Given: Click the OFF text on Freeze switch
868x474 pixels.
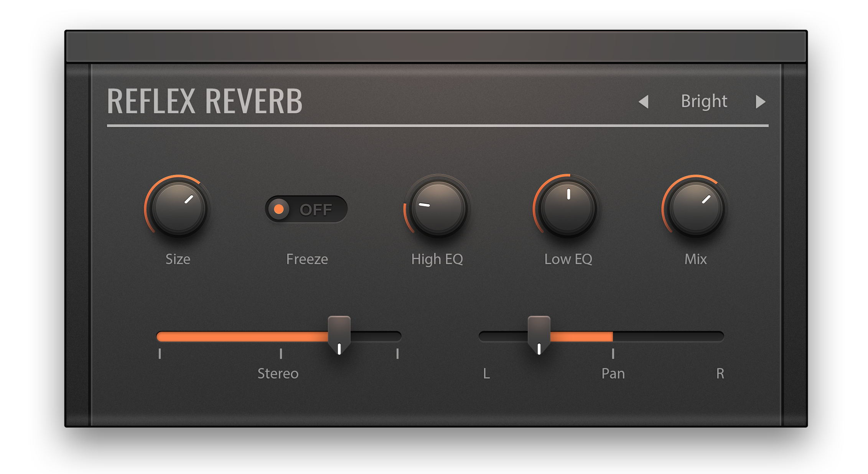Looking at the screenshot, I should 316,210.
